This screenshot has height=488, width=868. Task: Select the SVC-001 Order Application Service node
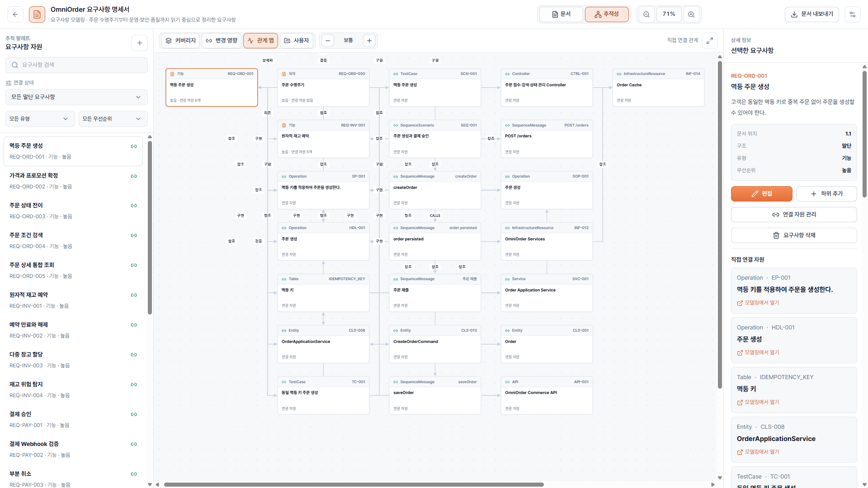coord(547,293)
